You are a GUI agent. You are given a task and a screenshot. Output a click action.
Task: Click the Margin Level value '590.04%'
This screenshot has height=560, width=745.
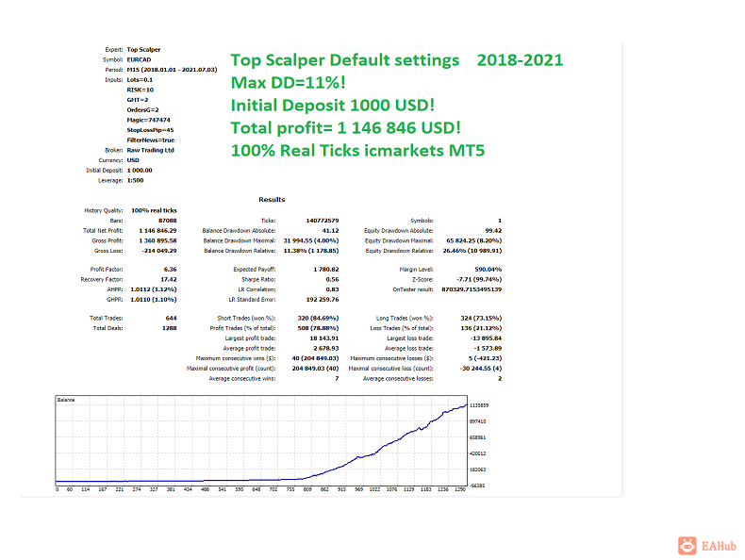pos(488,270)
